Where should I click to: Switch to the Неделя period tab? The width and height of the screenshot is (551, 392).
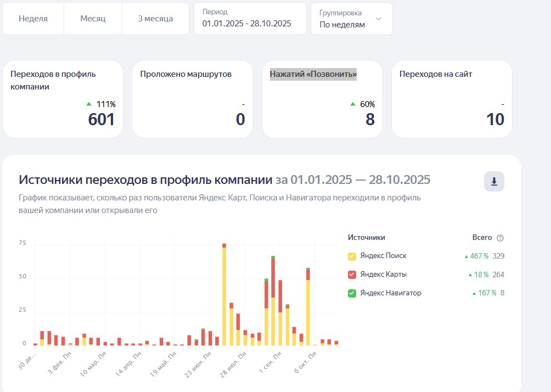[x=33, y=19]
